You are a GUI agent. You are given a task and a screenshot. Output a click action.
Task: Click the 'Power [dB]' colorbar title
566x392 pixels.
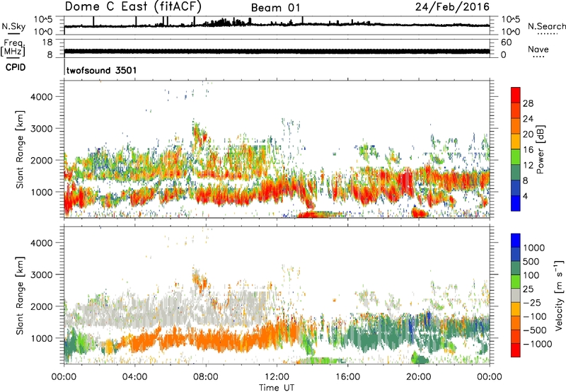click(540, 149)
